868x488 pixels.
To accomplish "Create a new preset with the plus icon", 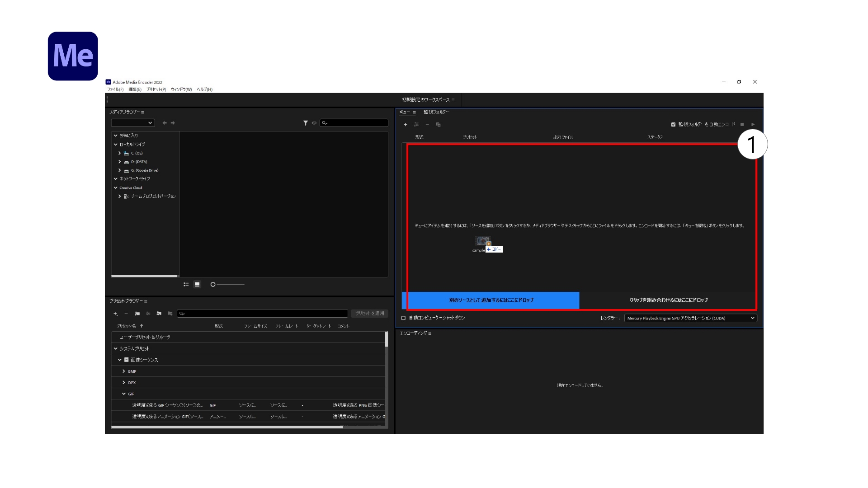I will click(x=115, y=314).
